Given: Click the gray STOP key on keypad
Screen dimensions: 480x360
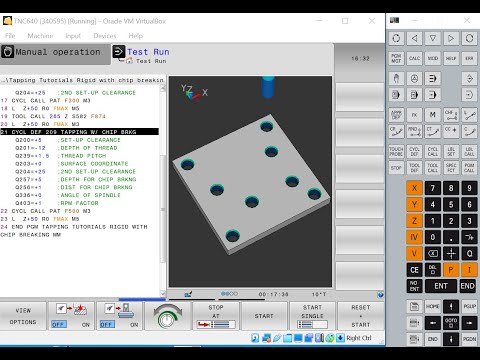Looking at the screenshot, I should tap(396, 168).
